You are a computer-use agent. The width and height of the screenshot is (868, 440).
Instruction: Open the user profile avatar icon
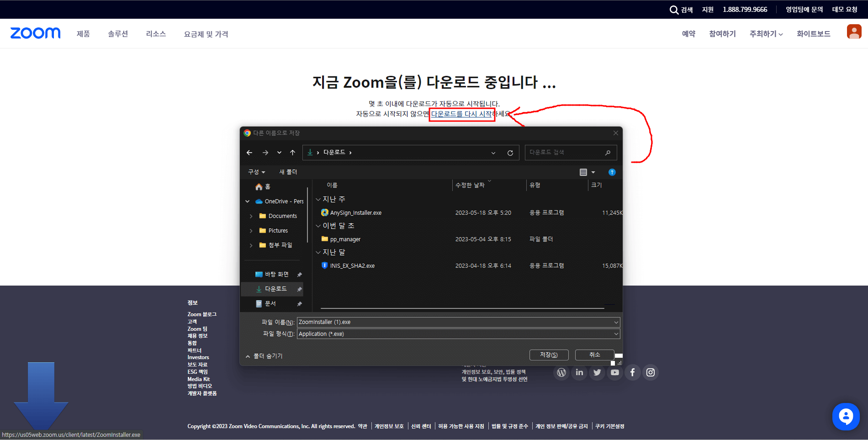pyautogui.click(x=854, y=32)
